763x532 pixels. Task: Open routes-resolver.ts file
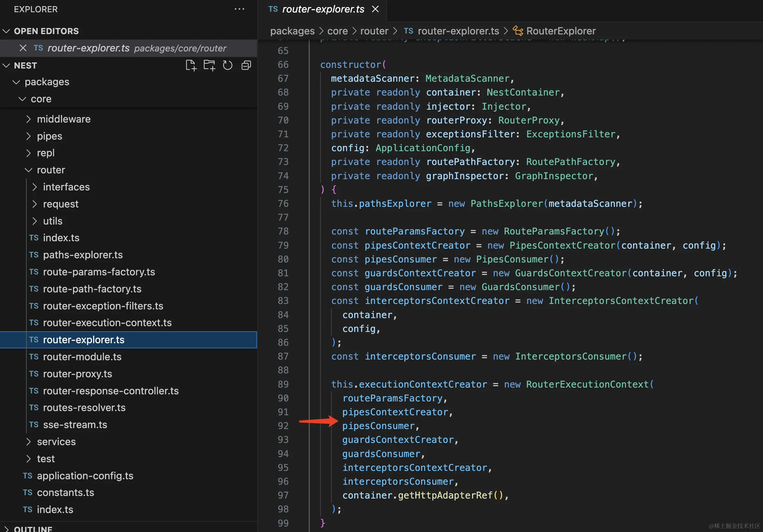[84, 408]
